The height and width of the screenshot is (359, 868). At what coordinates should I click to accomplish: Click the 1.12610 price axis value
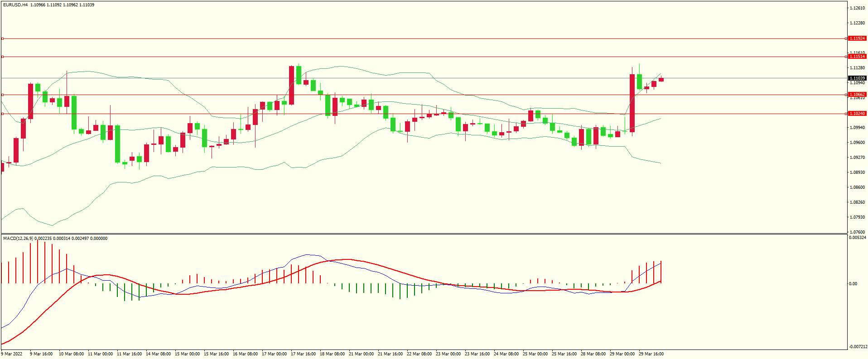(857, 8)
